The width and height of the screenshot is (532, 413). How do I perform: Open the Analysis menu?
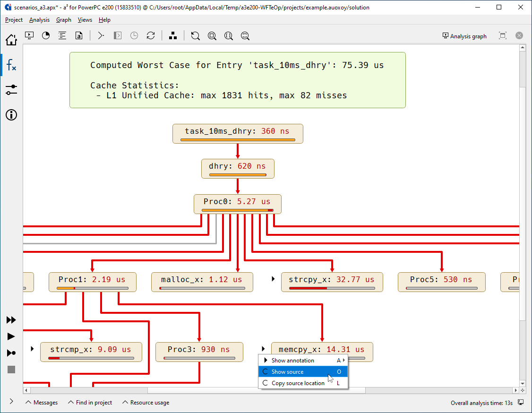(39, 20)
